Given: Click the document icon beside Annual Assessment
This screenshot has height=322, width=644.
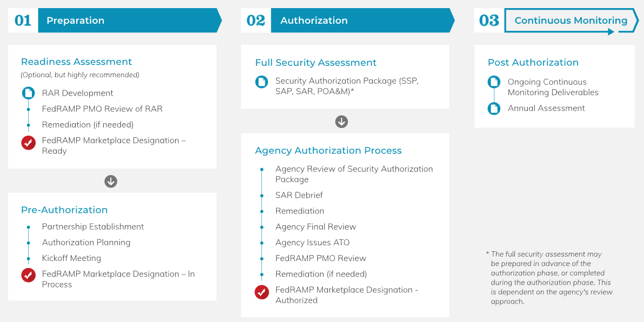Looking at the screenshot, I should [x=494, y=109].
